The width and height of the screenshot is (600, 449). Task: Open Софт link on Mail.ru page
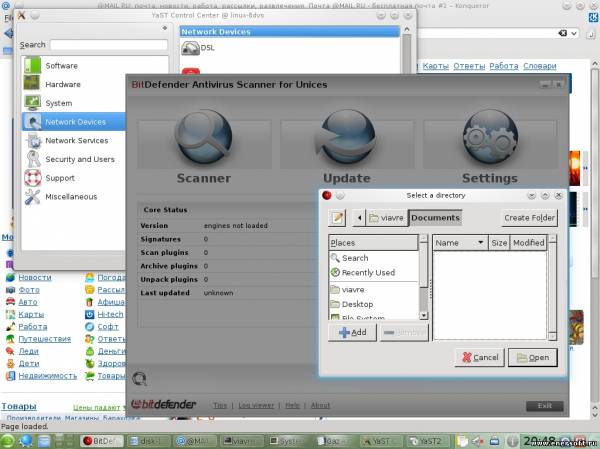(x=108, y=327)
